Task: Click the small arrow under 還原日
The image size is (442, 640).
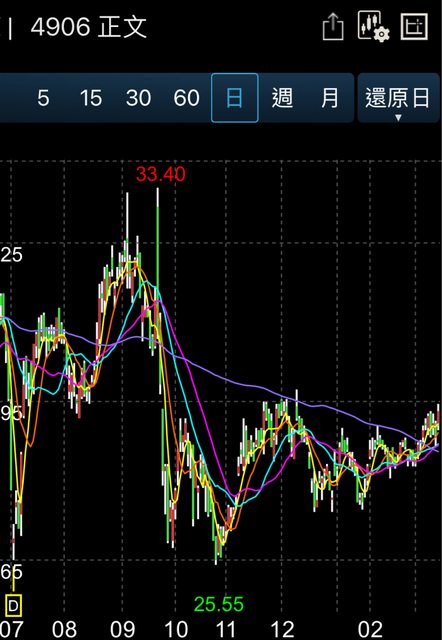Action: click(x=398, y=118)
